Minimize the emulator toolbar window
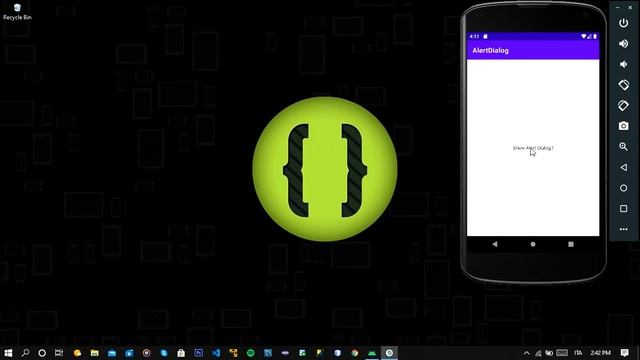The height and width of the screenshot is (360, 640). [618, 7]
